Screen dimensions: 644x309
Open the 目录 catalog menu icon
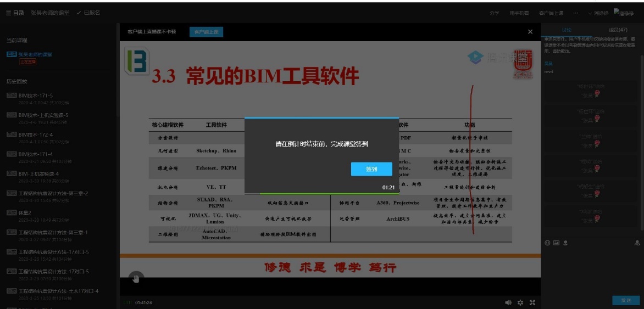(15, 13)
